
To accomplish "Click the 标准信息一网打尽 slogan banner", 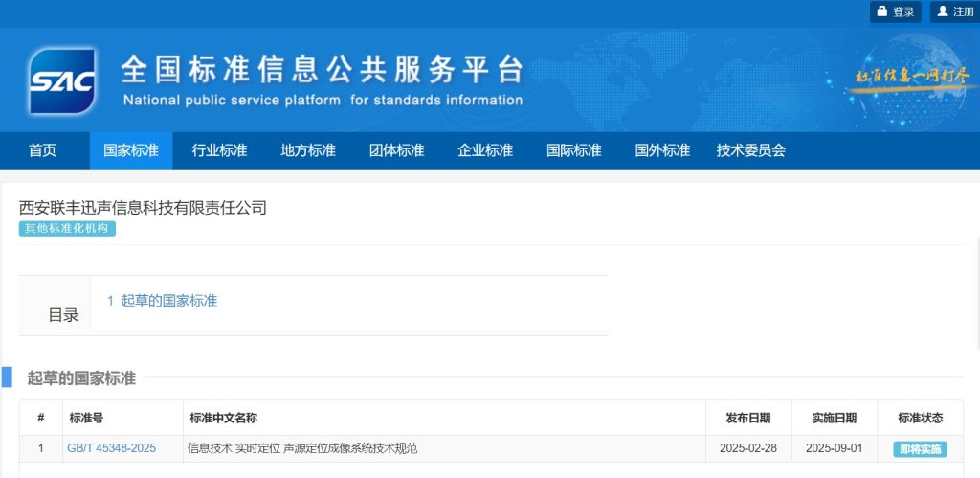I will [x=913, y=78].
